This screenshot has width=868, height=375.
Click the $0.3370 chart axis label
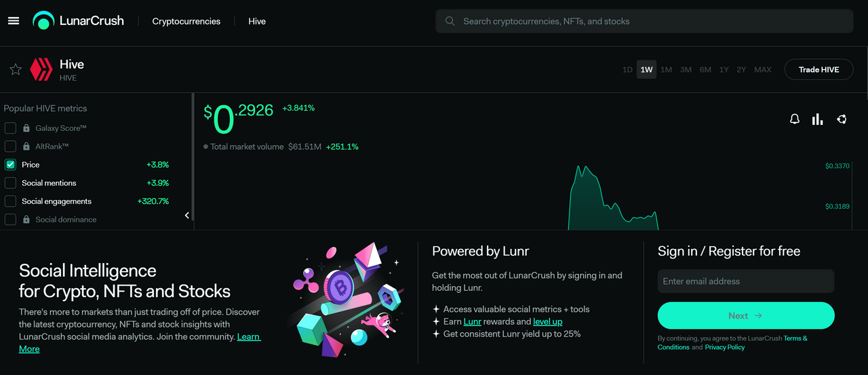click(x=837, y=165)
